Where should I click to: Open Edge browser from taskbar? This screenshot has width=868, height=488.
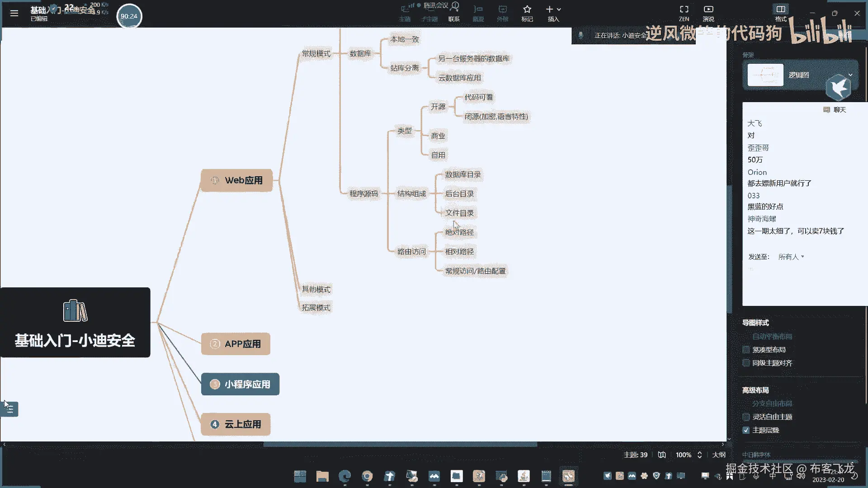tap(345, 476)
